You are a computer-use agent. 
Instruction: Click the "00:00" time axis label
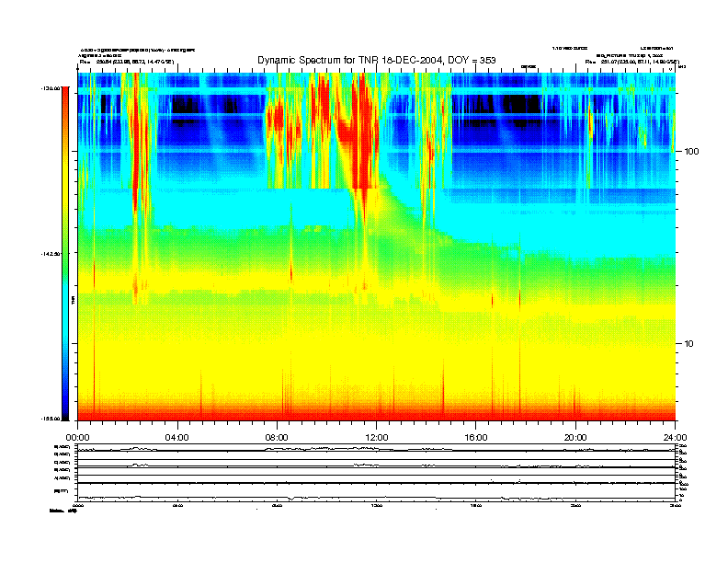[77, 438]
